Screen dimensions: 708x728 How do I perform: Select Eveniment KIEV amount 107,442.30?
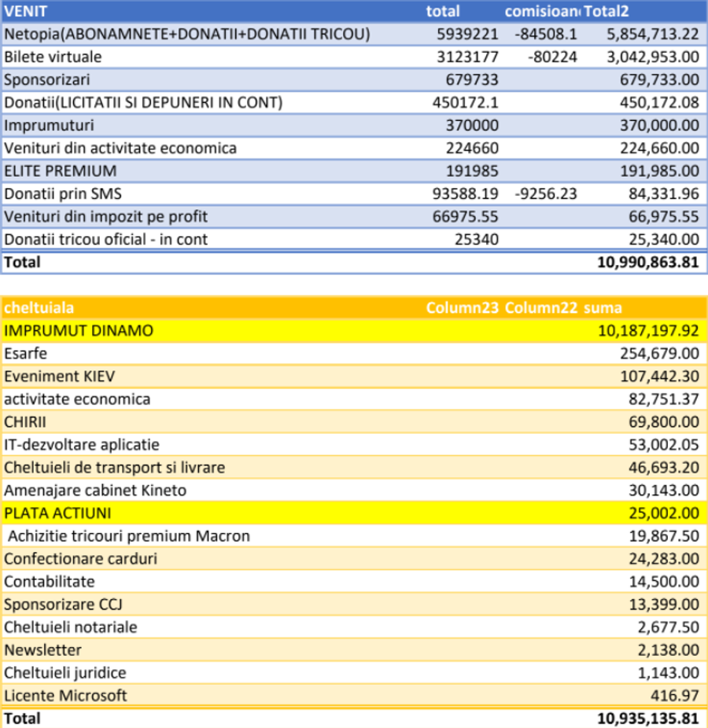pyautogui.click(x=659, y=376)
